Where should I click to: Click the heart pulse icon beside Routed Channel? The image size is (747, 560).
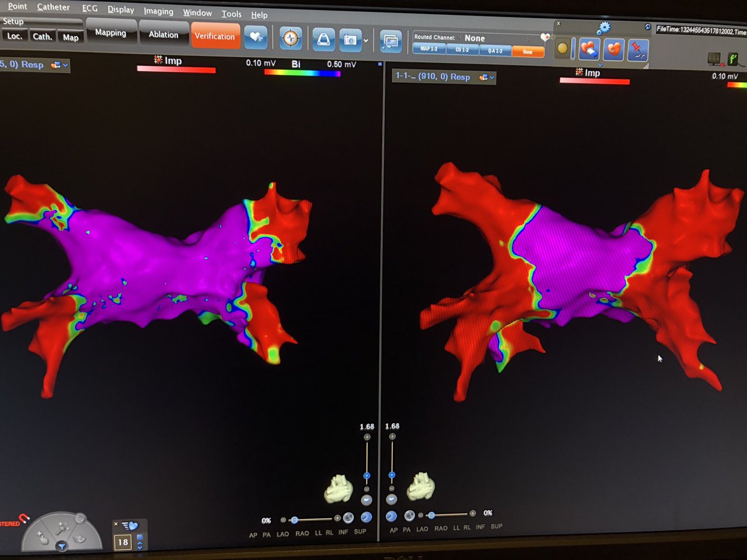coord(545,37)
